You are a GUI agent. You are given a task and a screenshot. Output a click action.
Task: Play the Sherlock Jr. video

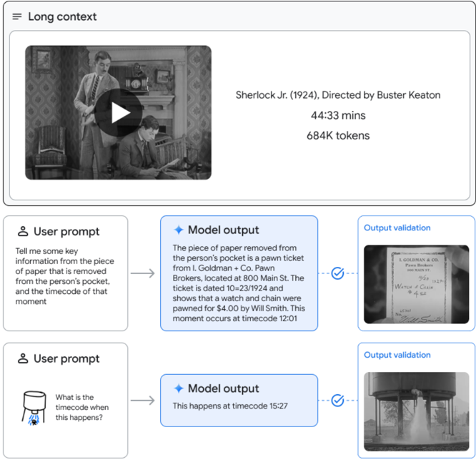pos(119,113)
